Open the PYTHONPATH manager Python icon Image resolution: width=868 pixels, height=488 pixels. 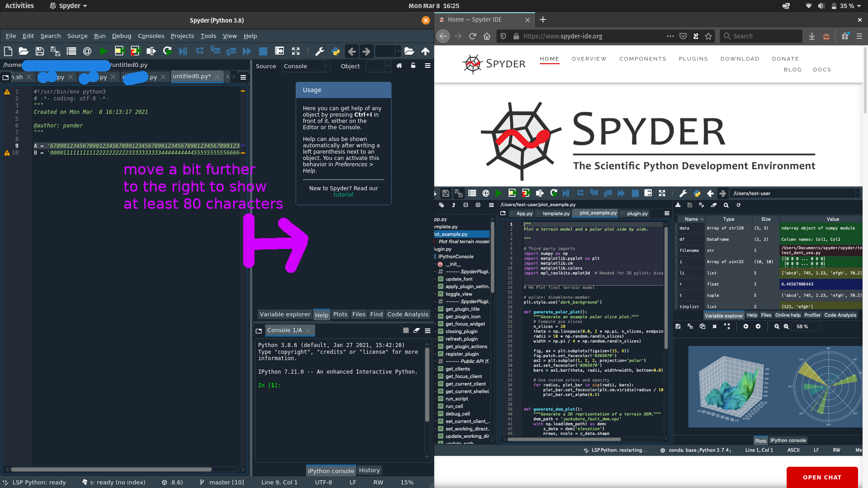tap(335, 51)
